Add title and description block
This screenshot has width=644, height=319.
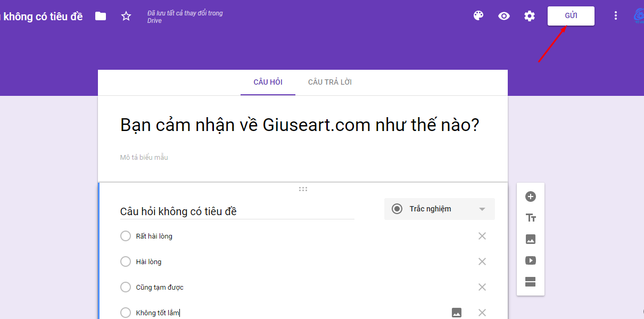coord(531,218)
